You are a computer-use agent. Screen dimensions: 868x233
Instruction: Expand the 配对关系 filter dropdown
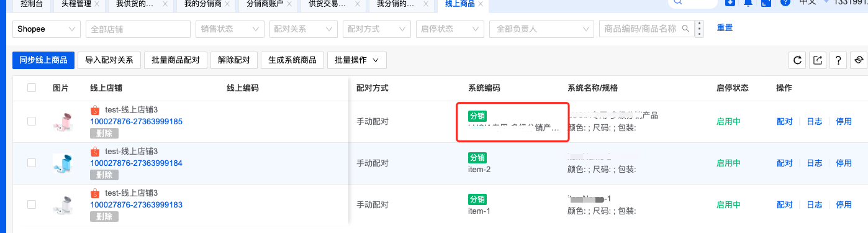point(304,29)
